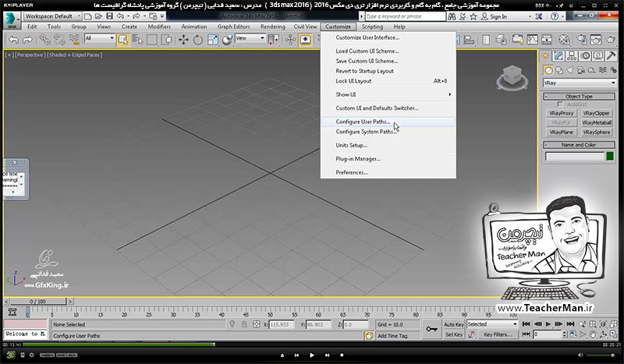Click the Sign In link
The height and width of the screenshot is (364, 624).
pyautogui.click(x=498, y=16)
